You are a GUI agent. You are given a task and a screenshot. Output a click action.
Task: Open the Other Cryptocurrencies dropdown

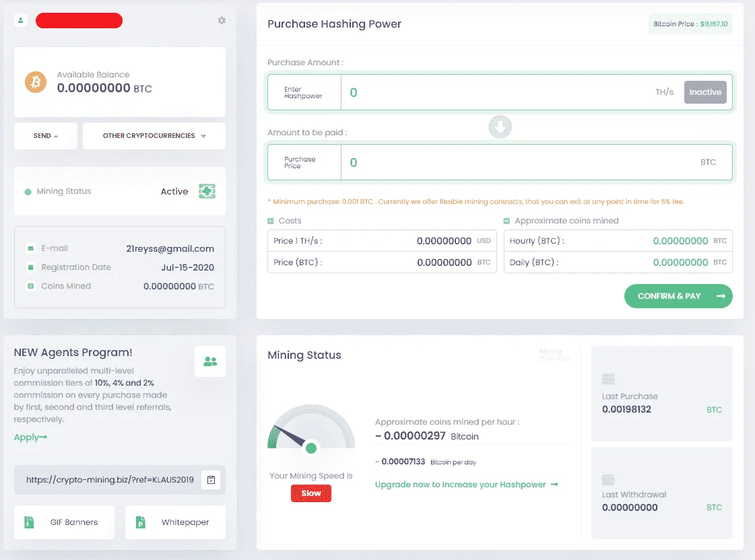point(154,136)
